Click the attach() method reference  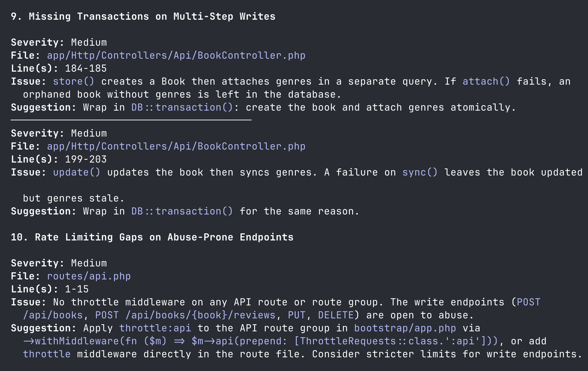[486, 81]
